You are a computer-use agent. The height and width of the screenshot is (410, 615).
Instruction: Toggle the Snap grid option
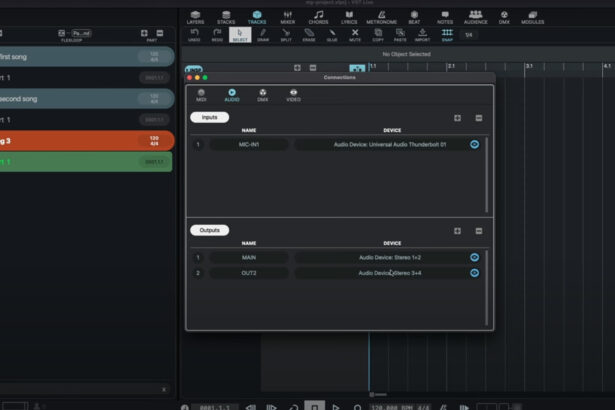coord(447,35)
